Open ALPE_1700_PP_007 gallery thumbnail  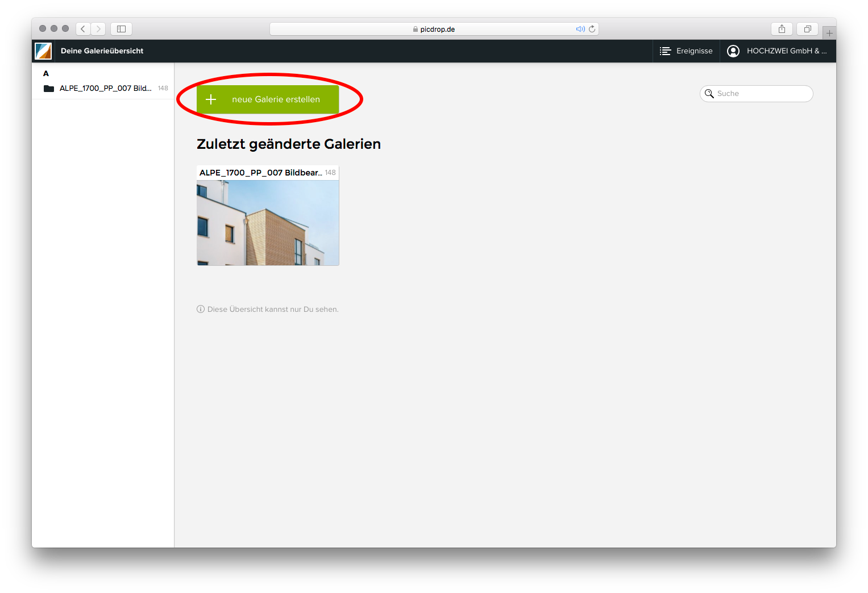tap(268, 223)
